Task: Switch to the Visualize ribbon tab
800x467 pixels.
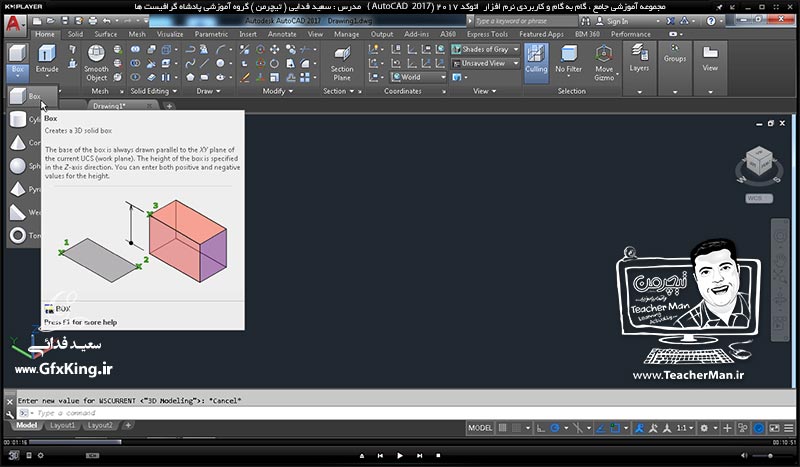Action: click(170, 34)
